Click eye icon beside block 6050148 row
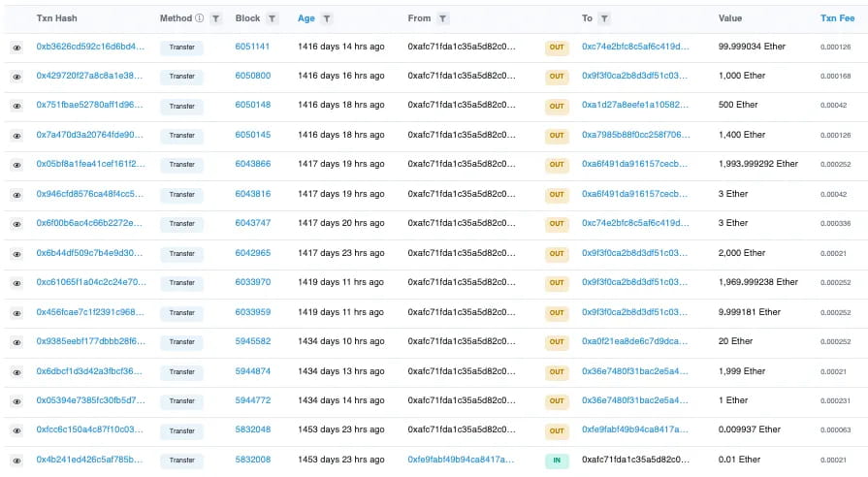The height and width of the screenshot is (477, 868). [x=16, y=106]
